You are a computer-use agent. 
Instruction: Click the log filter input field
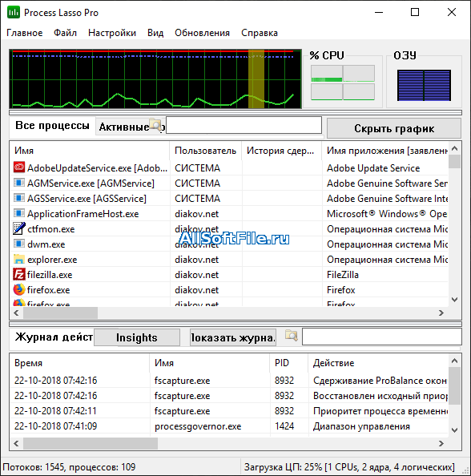[x=382, y=337]
